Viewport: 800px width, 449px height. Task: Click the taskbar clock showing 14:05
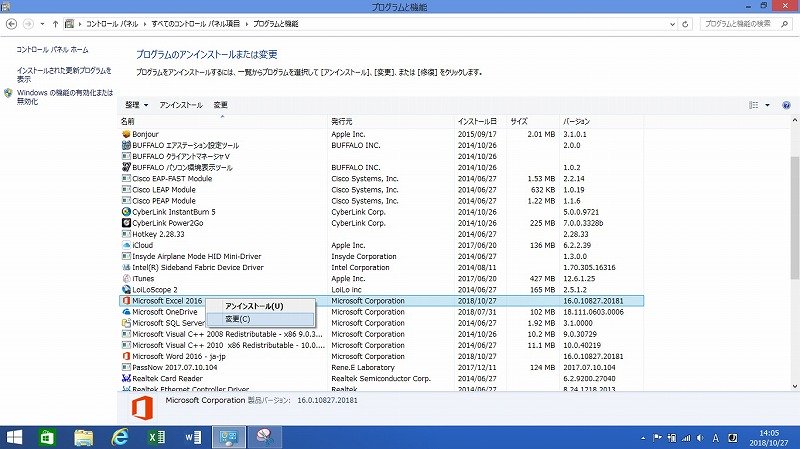(x=769, y=438)
